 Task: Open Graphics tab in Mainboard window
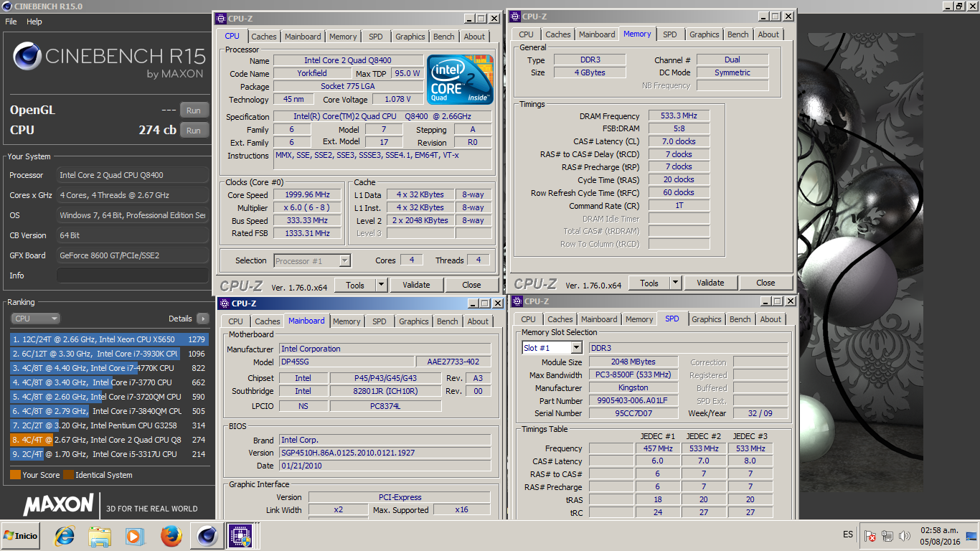(x=414, y=321)
